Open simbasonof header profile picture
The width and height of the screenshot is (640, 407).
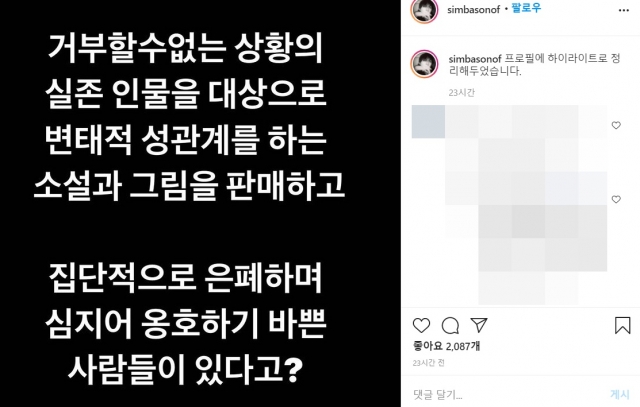tap(424, 10)
